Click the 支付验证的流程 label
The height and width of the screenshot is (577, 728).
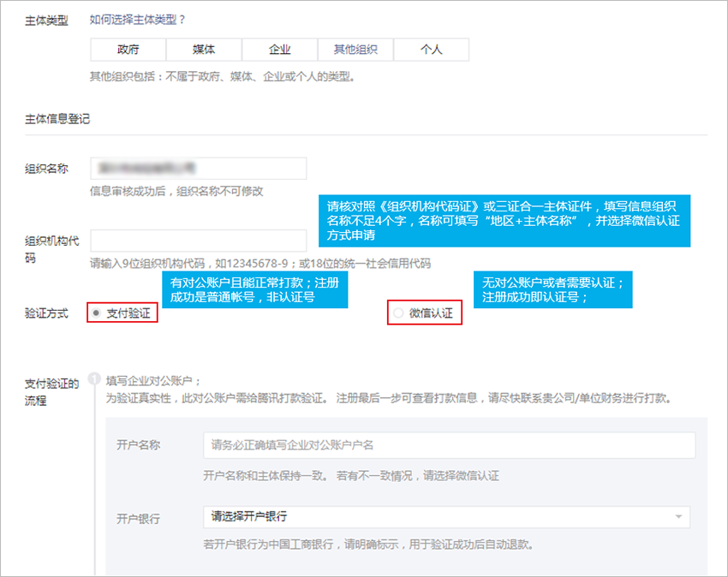[x=52, y=391]
